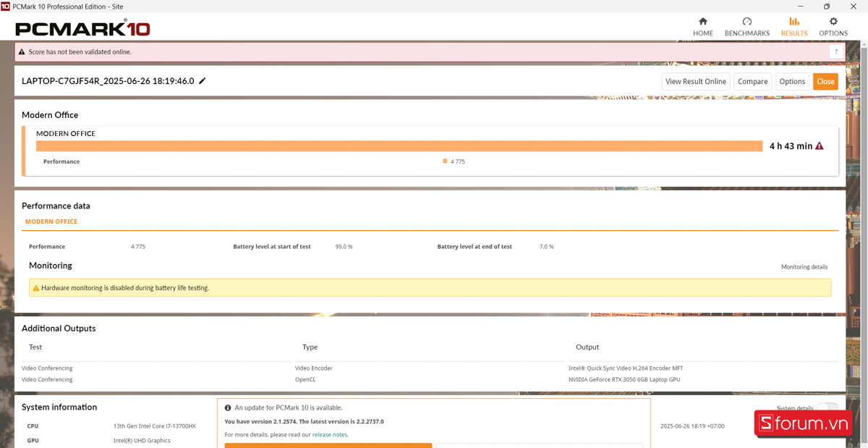868x448 pixels.
Task: Click the 99.0 % battery start value
Action: [344, 247]
